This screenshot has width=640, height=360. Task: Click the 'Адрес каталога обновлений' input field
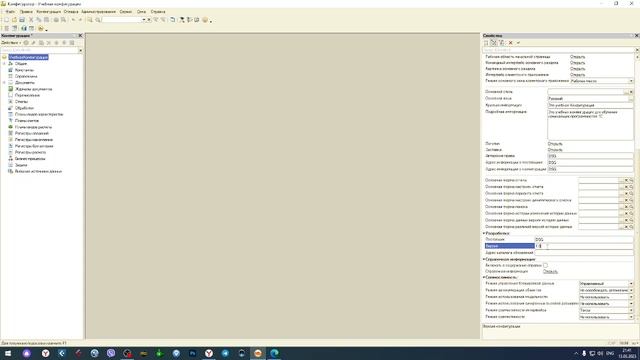(x=584, y=253)
